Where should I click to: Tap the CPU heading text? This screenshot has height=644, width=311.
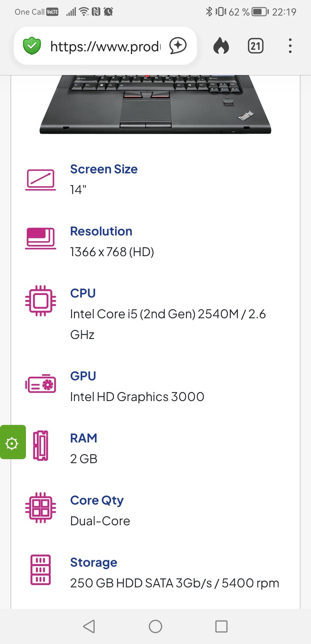tap(83, 293)
